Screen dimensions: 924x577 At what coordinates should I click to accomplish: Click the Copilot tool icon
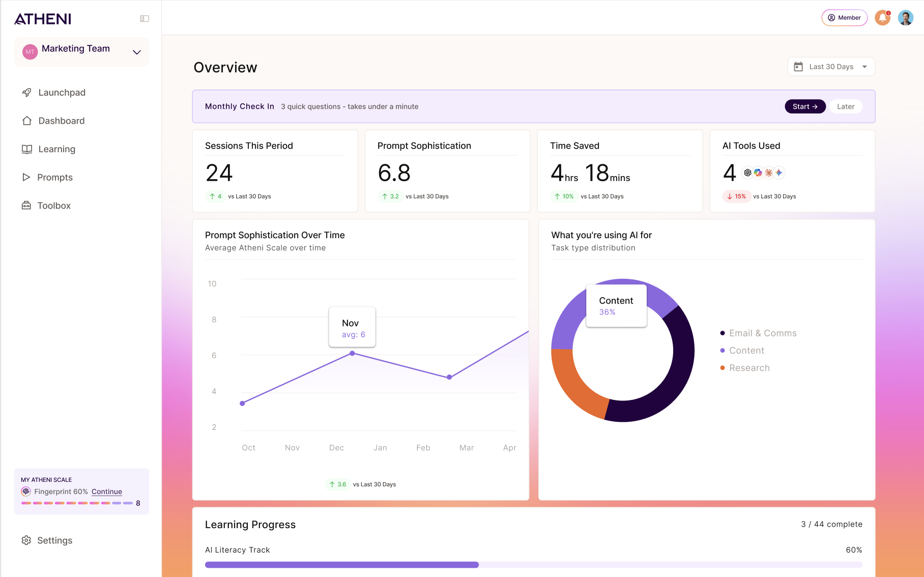coord(758,173)
